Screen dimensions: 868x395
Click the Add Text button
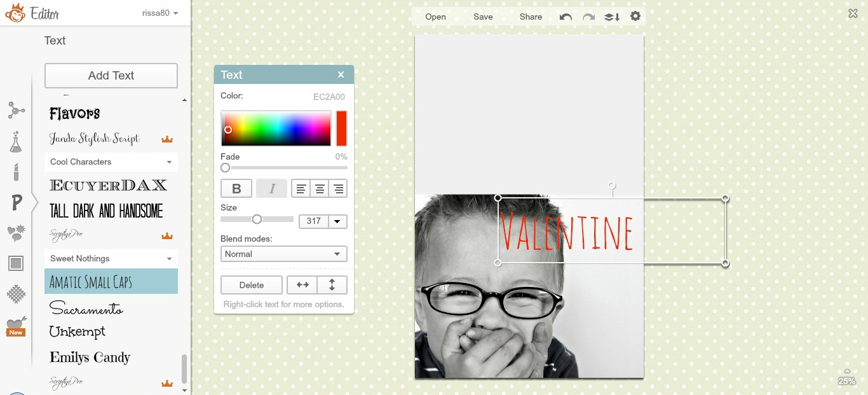[x=111, y=75]
